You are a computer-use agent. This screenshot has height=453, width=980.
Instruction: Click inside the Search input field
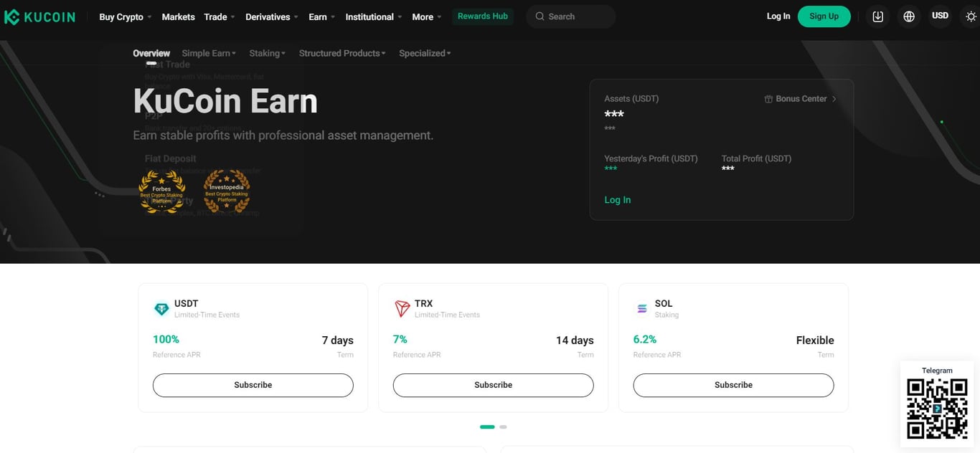pos(570,16)
